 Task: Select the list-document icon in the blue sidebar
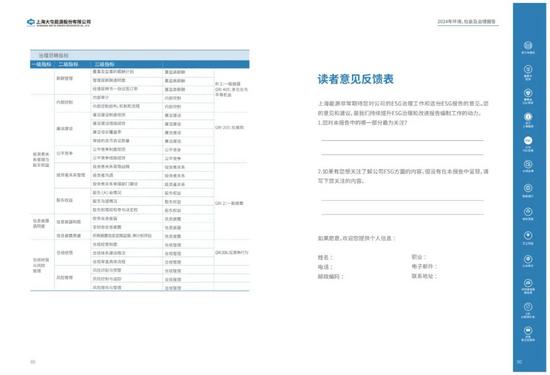point(528,69)
